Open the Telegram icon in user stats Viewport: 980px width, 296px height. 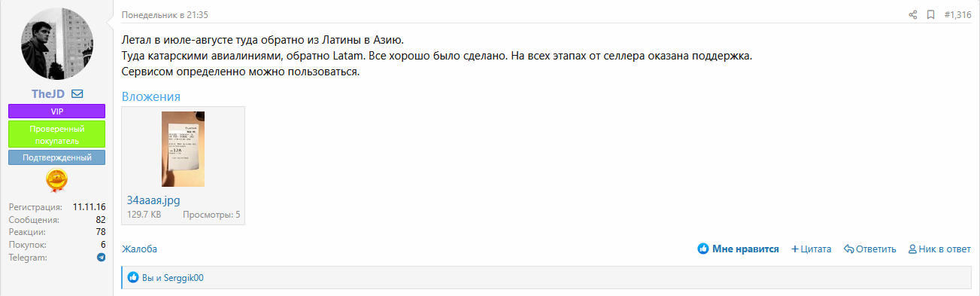tap(101, 258)
